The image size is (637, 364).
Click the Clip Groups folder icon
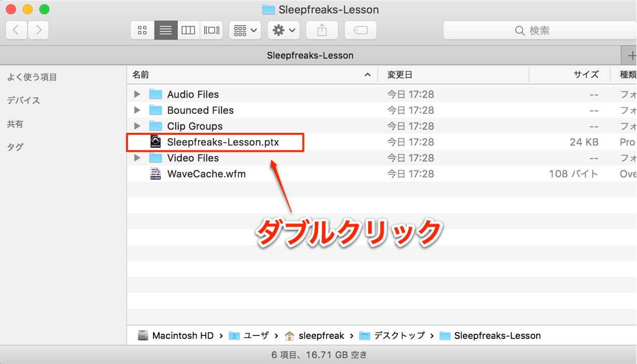click(x=155, y=126)
